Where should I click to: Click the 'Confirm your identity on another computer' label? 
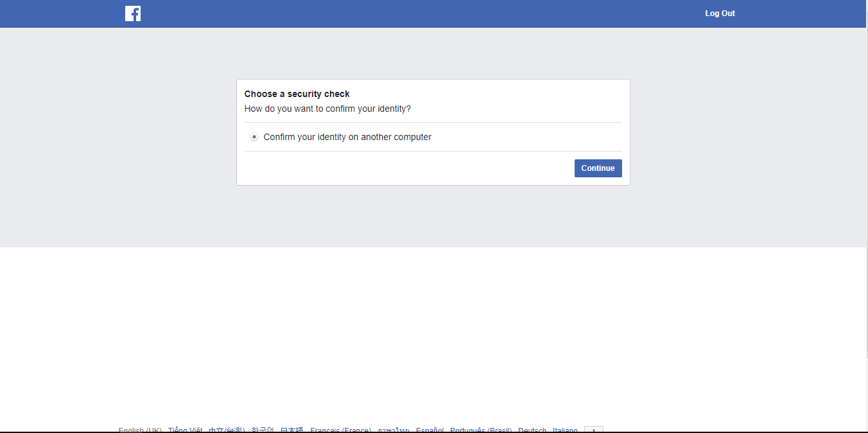(347, 137)
